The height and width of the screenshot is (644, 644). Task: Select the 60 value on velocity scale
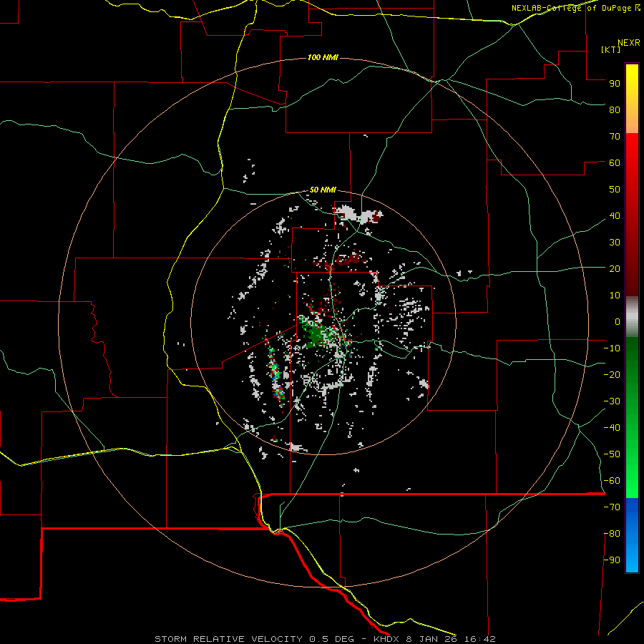click(615, 162)
